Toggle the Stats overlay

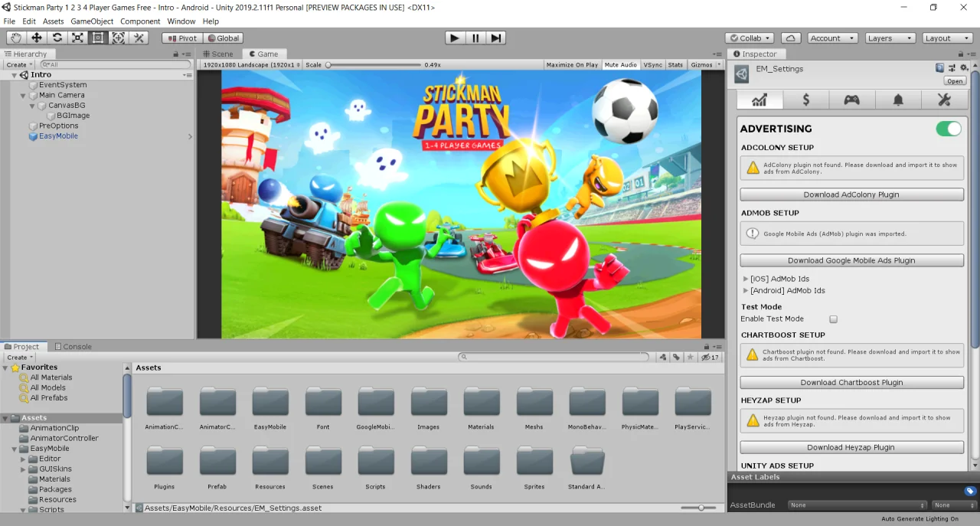pyautogui.click(x=675, y=65)
